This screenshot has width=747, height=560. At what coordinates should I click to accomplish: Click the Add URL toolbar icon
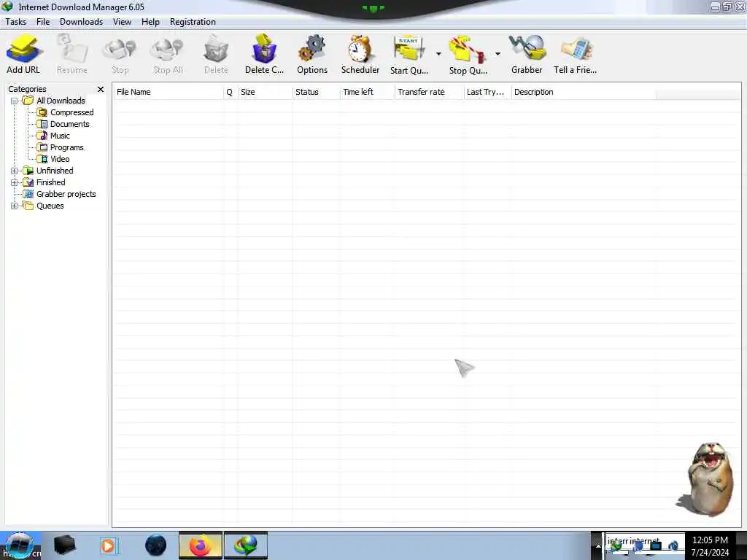24,49
